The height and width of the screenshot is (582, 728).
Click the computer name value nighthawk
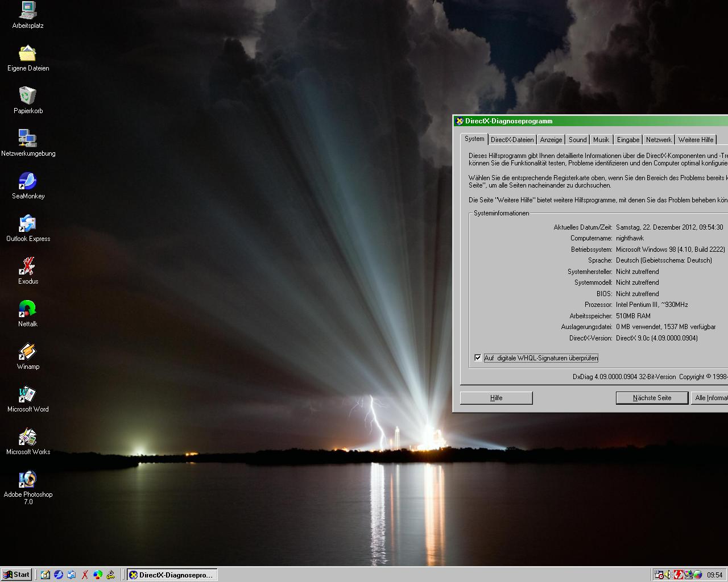coord(630,238)
